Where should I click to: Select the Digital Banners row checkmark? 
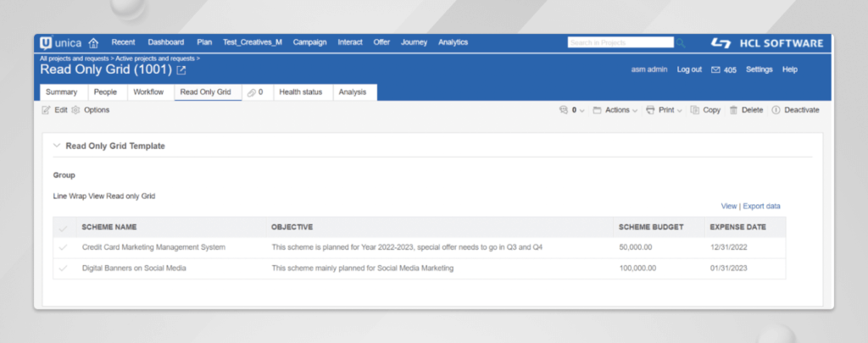point(63,268)
